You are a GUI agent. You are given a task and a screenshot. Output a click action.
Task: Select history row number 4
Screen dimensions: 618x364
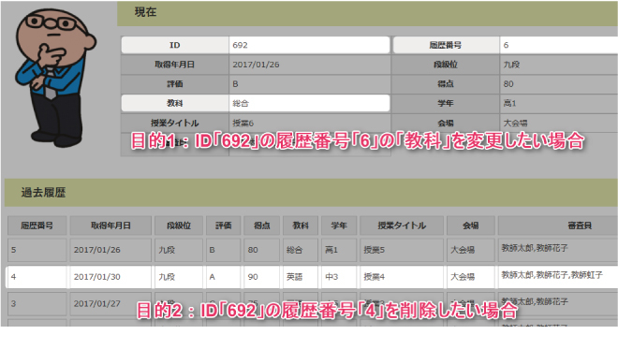(x=312, y=277)
